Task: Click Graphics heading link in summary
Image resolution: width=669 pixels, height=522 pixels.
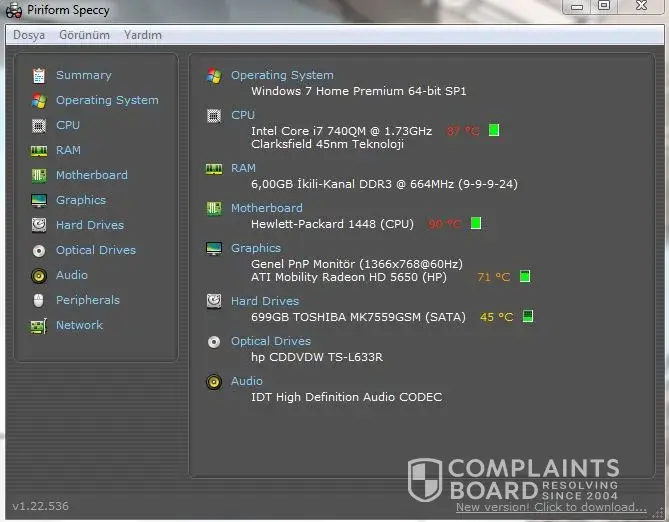Action: tap(256, 248)
